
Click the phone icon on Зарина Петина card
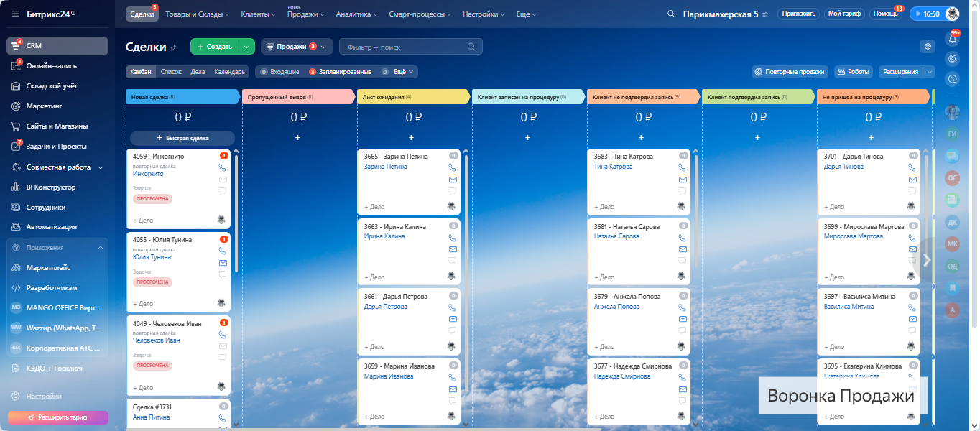[x=453, y=167]
